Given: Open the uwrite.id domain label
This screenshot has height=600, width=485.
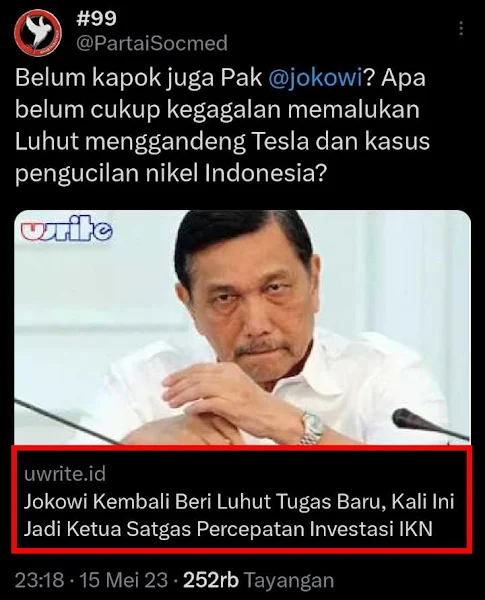Looking at the screenshot, I should point(65,474).
